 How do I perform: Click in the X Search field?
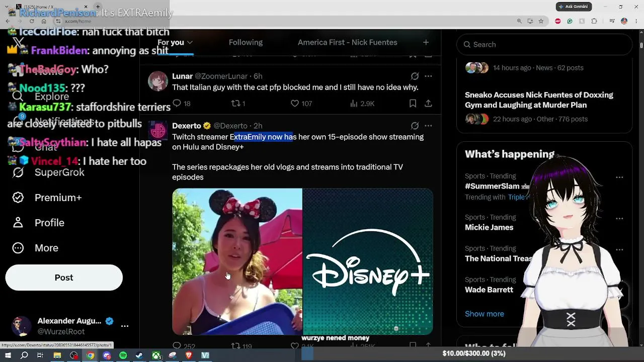click(x=544, y=44)
